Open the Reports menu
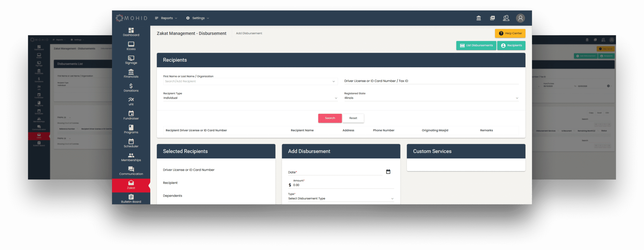Viewport: 644px width, 250px height. (x=166, y=18)
